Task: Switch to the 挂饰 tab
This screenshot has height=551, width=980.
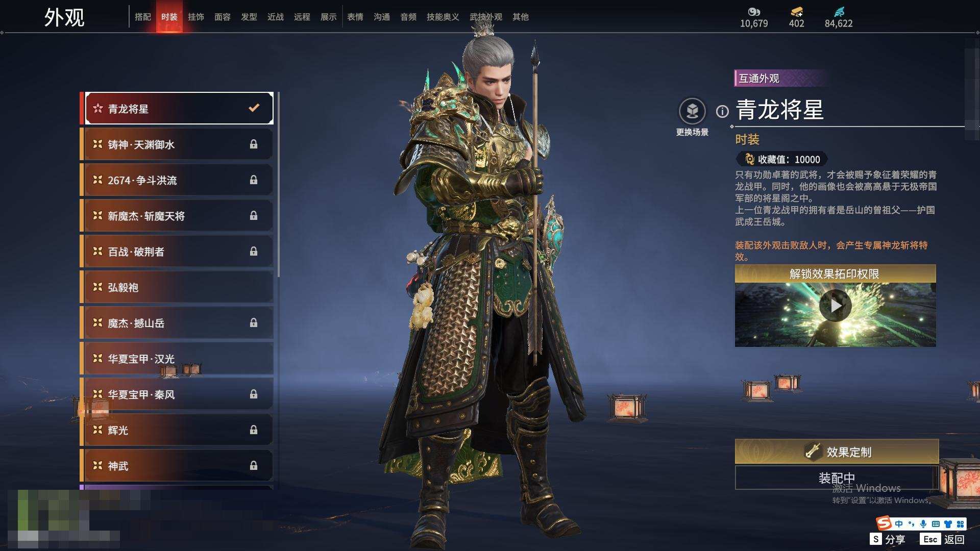Action: (196, 17)
